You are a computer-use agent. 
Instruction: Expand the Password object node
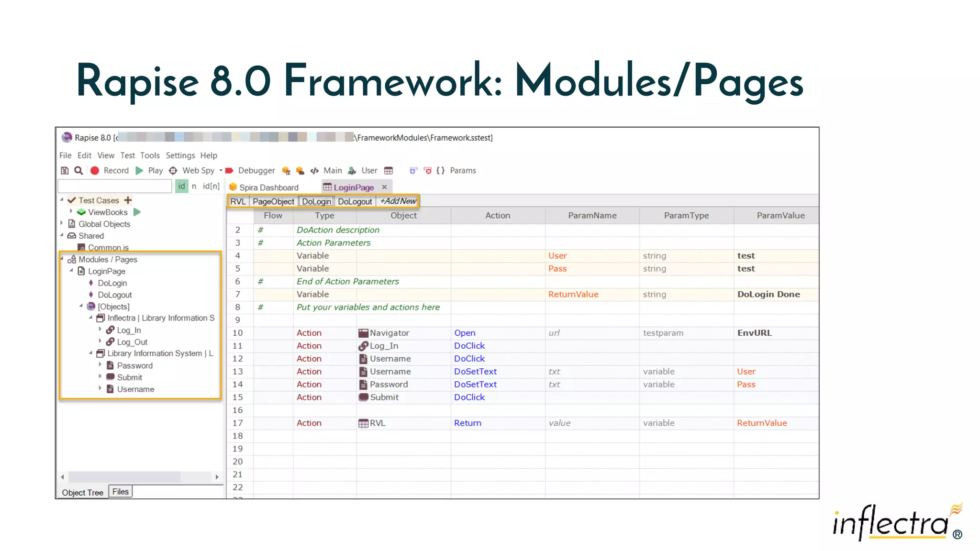pyautogui.click(x=100, y=364)
